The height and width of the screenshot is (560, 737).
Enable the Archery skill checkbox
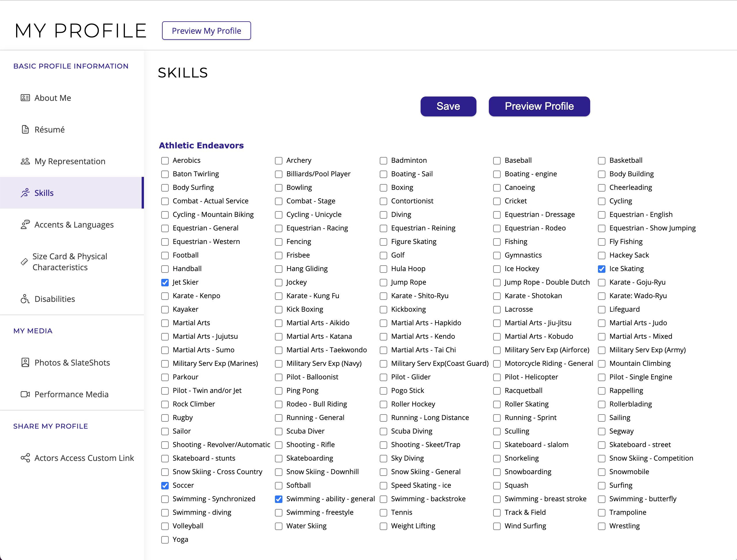coord(279,161)
